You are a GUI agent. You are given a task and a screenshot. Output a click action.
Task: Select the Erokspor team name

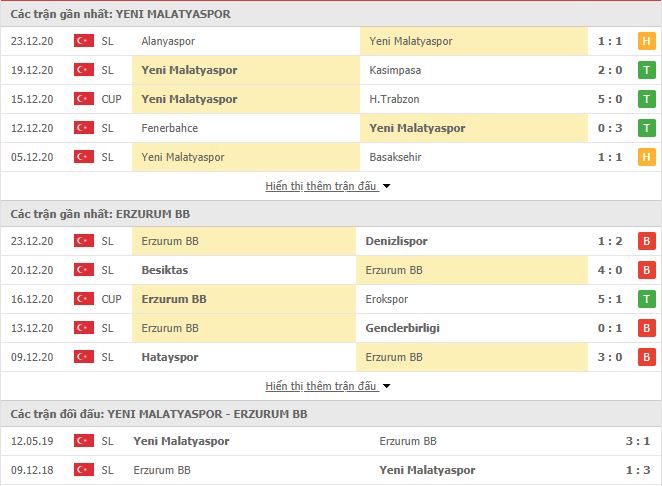click(387, 299)
